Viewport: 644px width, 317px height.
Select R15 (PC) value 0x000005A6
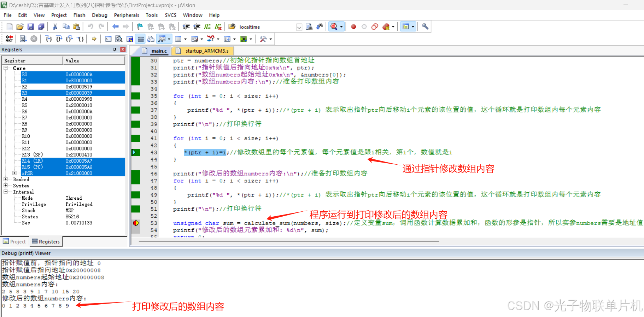click(79, 167)
